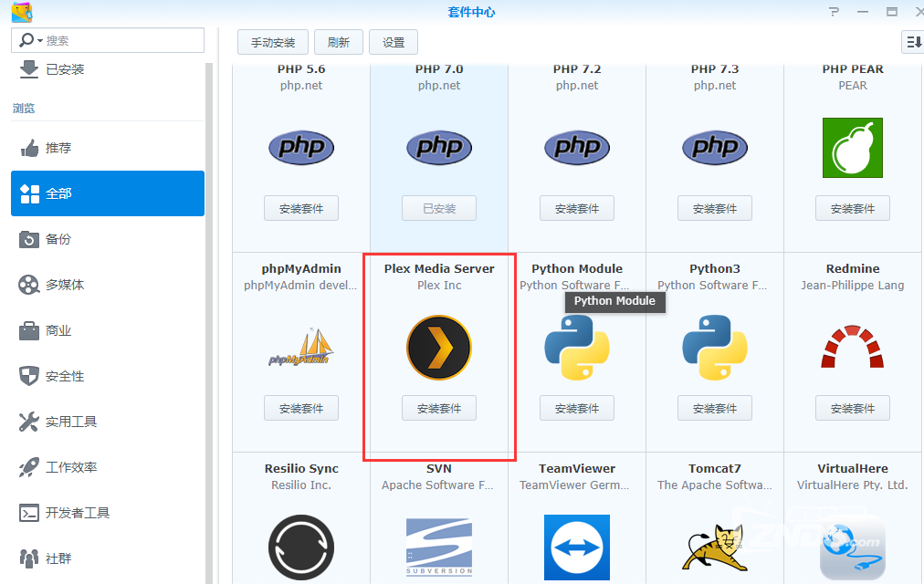Click the Redmine package title

(853, 268)
